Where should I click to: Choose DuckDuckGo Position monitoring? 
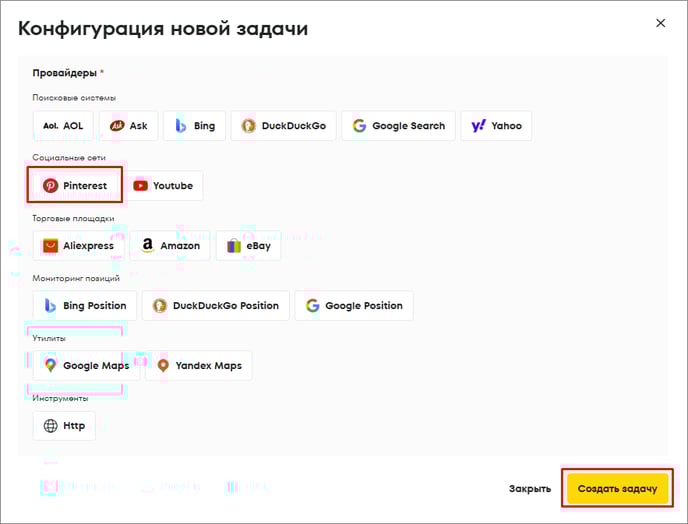(216, 305)
